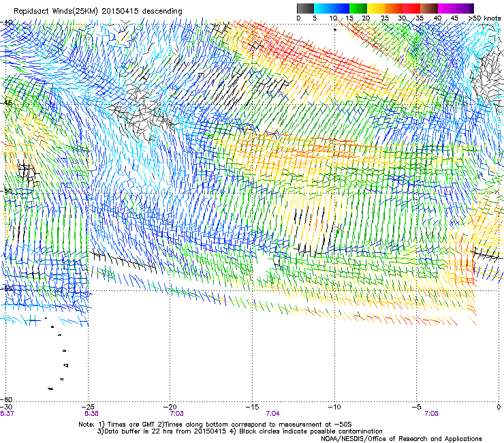Click the '-5' longitude axis label

[x=417, y=407]
